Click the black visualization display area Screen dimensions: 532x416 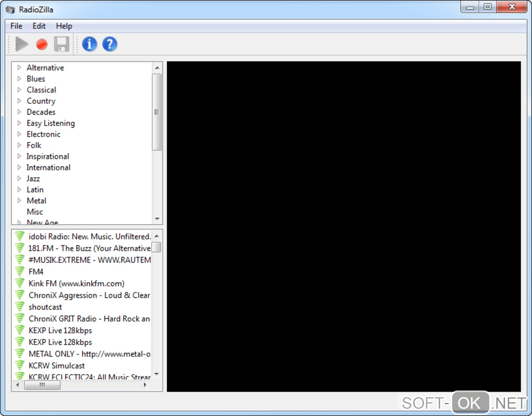[344, 226]
